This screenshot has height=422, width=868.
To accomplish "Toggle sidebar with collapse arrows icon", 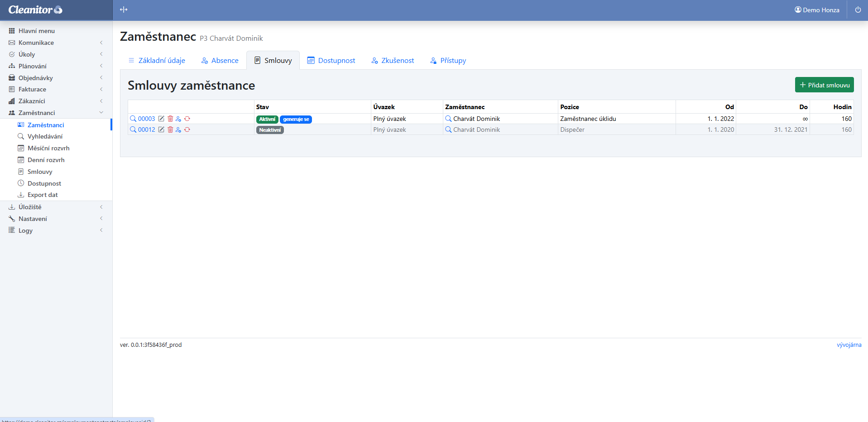I will [x=124, y=10].
